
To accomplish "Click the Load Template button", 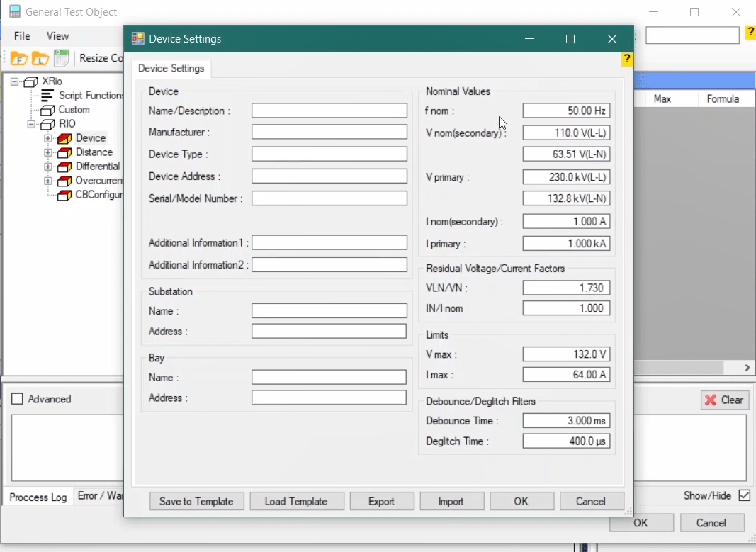I will click(x=296, y=501).
